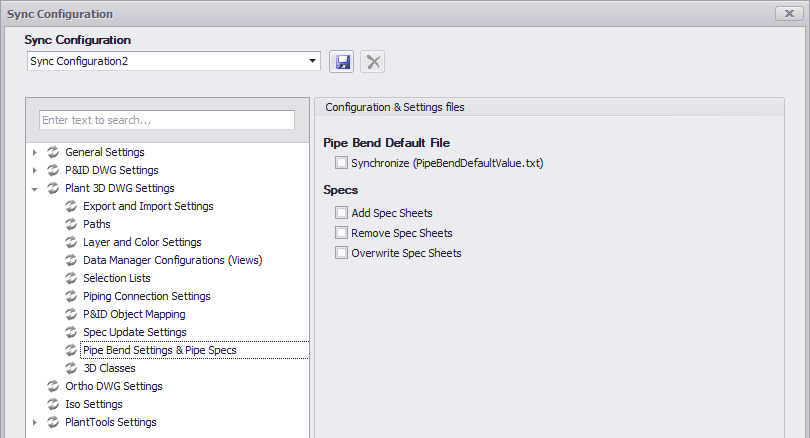The width and height of the screenshot is (810, 438).
Task: Expand the General Settings node
Action: pyautogui.click(x=35, y=152)
